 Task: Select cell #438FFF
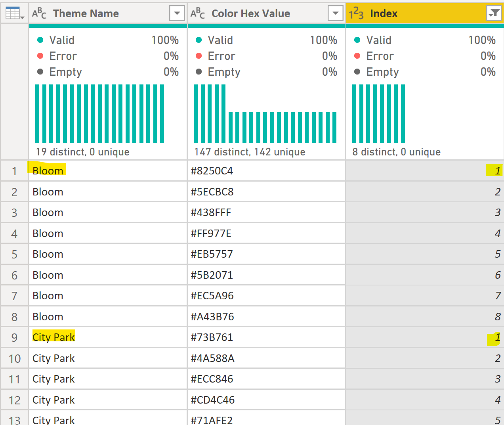coord(266,212)
